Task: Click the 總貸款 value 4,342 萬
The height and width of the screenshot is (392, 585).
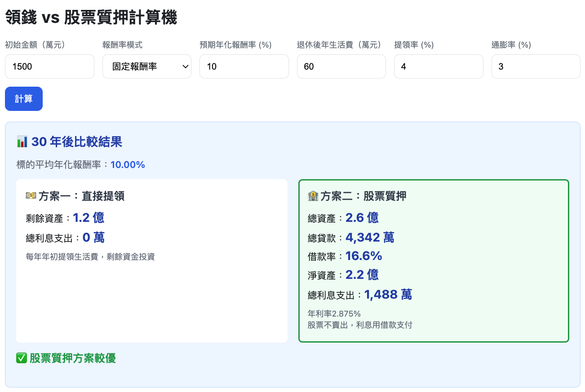Action: [370, 237]
